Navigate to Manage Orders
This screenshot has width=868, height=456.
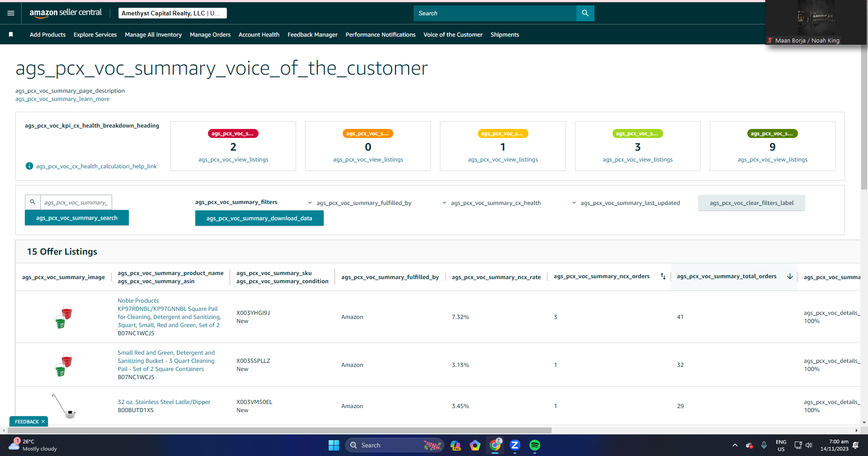(210, 35)
